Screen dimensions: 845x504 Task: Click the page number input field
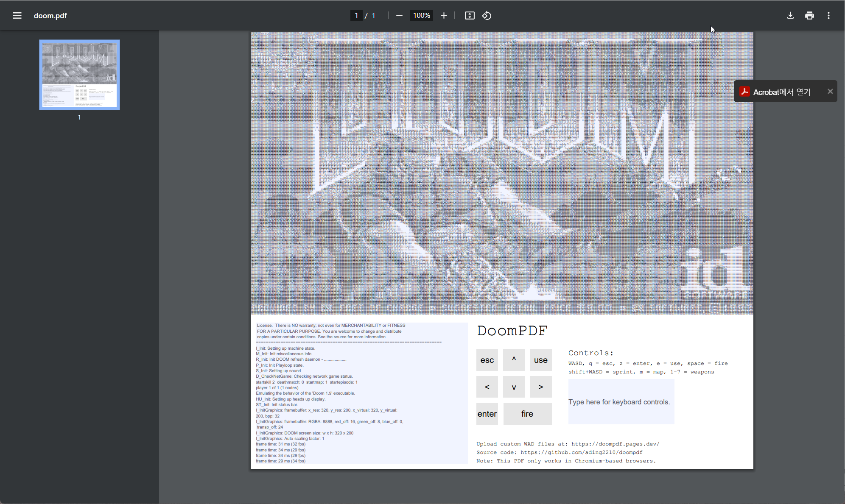click(357, 15)
